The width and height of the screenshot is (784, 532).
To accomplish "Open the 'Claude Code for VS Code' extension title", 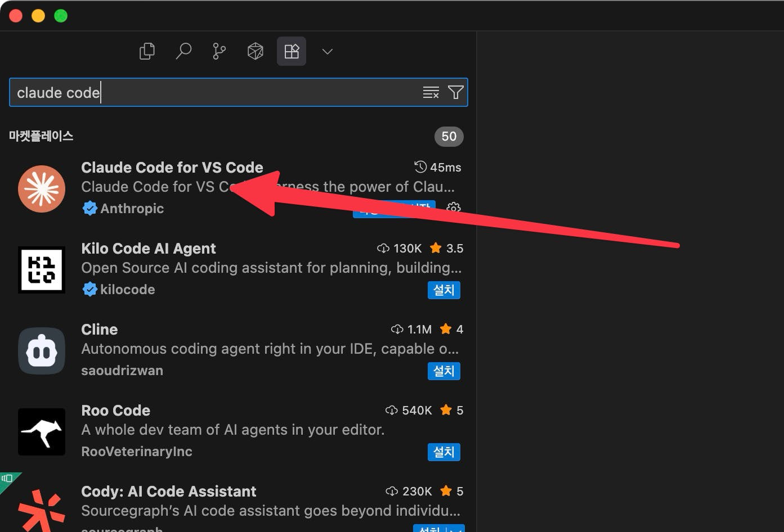I will point(172,168).
